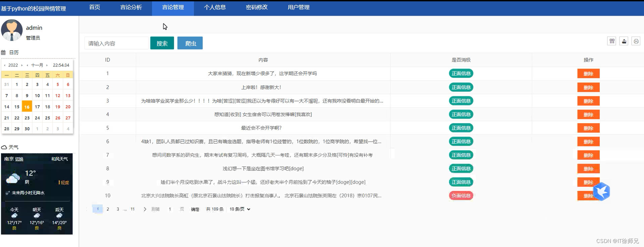Open the 10 条/页 page size dropdown
The width and height of the screenshot is (644, 247).
[240, 209]
